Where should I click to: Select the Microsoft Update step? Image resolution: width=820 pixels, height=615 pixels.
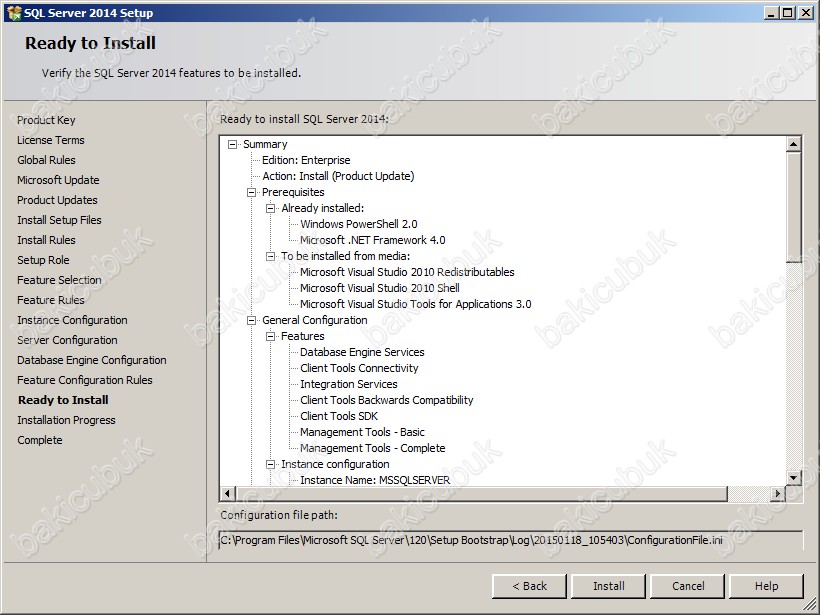click(58, 180)
